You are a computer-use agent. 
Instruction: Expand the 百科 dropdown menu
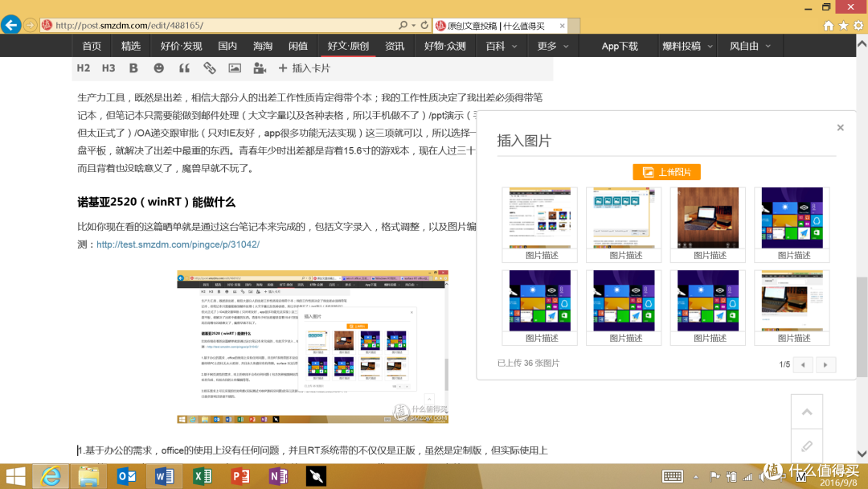click(501, 46)
